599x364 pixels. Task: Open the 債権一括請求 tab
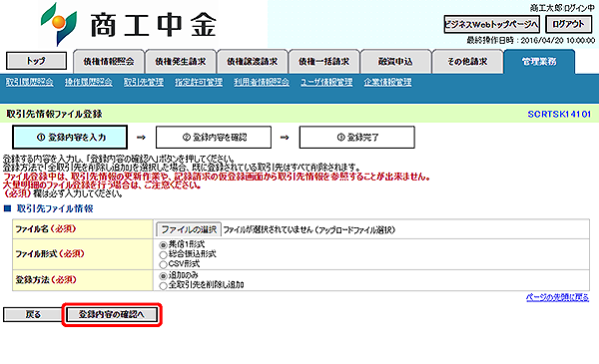323,62
